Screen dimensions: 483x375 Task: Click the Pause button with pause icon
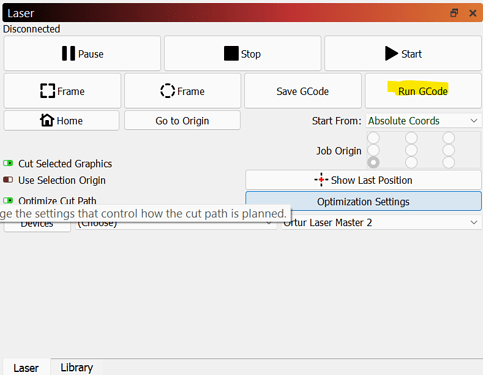[x=82, y=53]
